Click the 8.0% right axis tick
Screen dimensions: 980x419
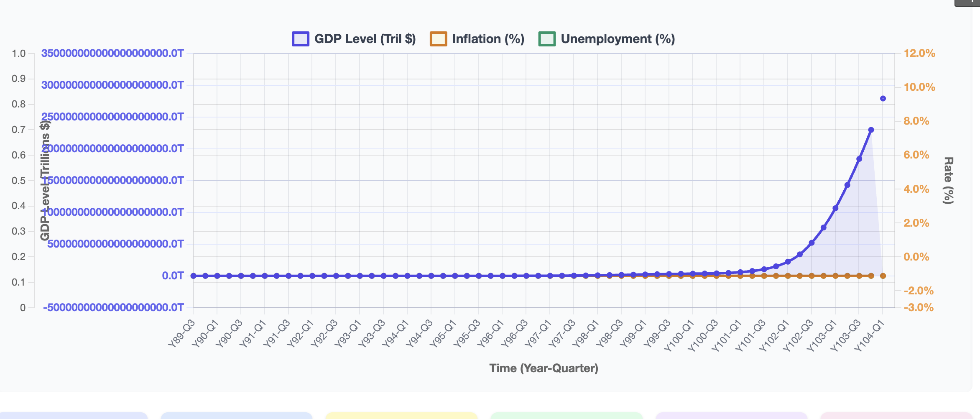coord(916,121)
